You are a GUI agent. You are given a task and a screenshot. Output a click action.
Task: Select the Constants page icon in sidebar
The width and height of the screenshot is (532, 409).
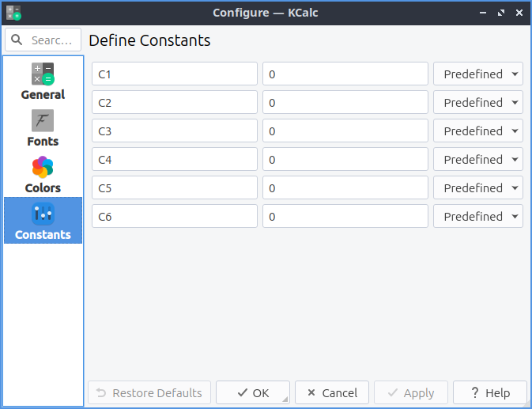click(x=43, y=214)
